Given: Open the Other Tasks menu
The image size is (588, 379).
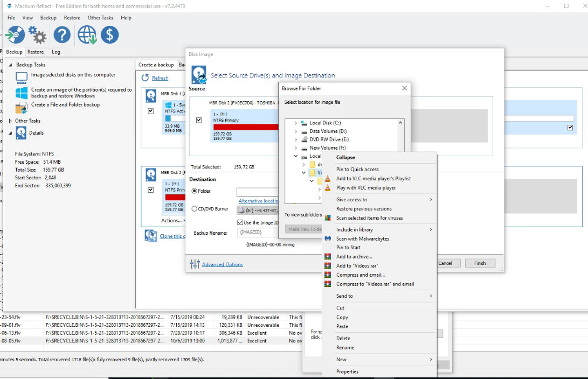Looking at the screenshot, I should pyautogui.click(x=100, y=18).
